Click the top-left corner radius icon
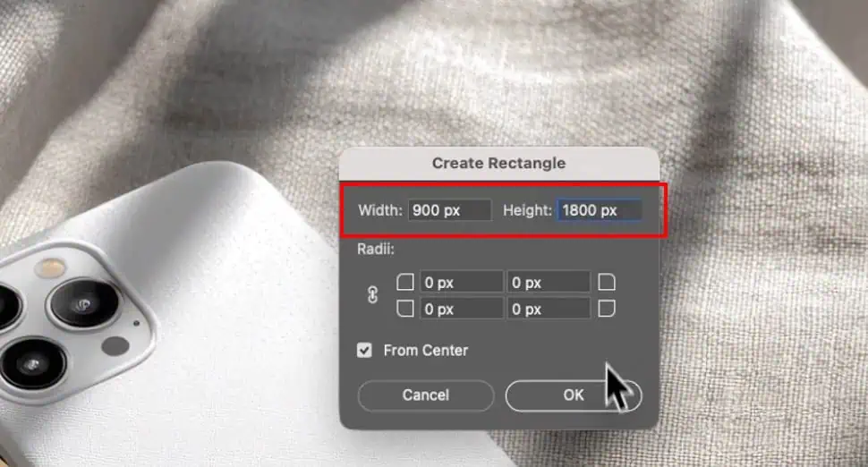 [405, 282]
